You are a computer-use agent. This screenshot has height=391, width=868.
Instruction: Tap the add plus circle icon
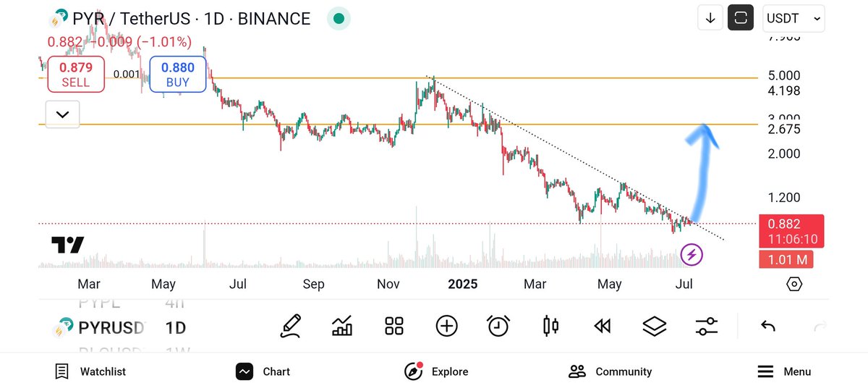point(447,327)
